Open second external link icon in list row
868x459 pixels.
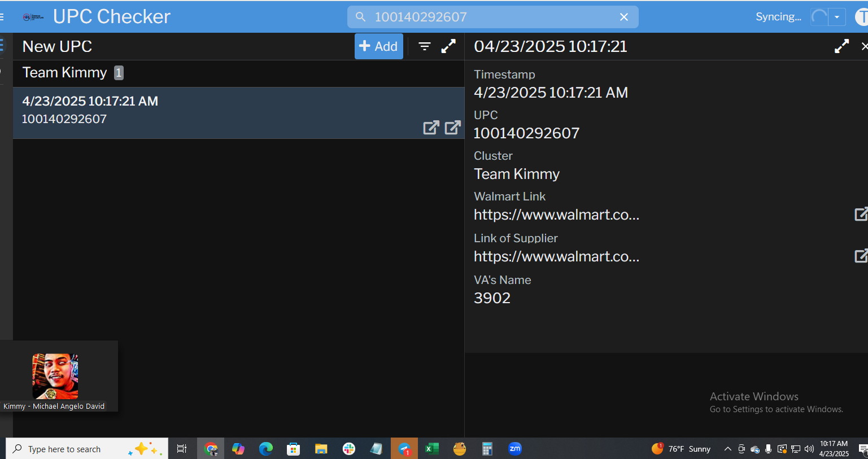(x=452, y=128)
